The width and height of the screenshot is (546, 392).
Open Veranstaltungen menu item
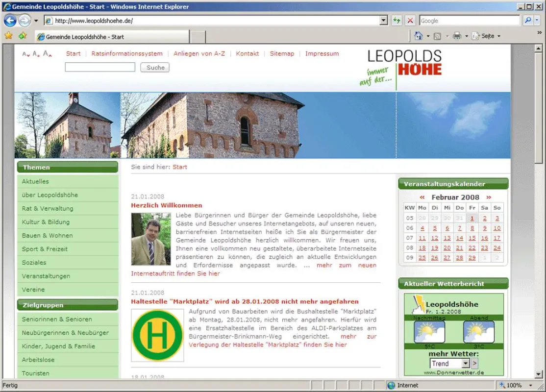point(68,276)
